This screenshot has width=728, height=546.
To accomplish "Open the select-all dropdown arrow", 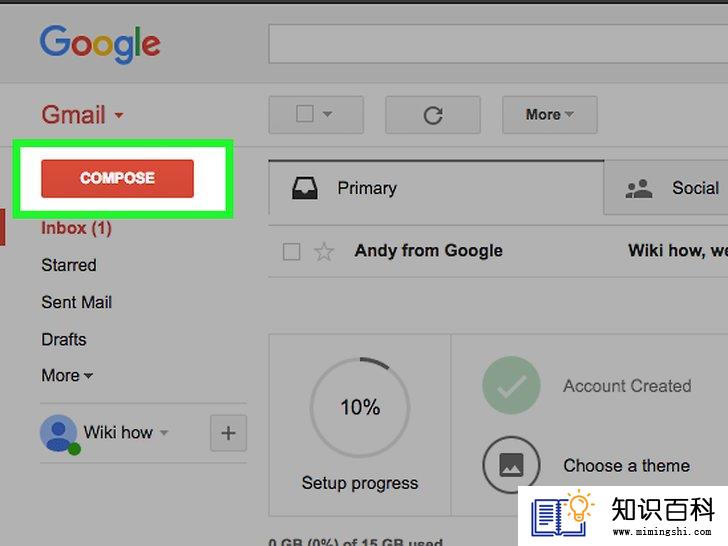I will tap(327, 114).
